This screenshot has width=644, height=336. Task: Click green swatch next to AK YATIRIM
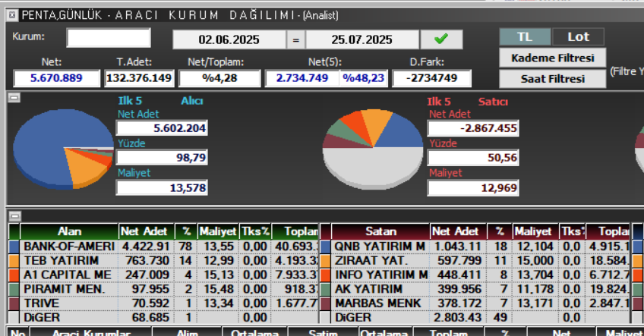(x=325, y=289)
